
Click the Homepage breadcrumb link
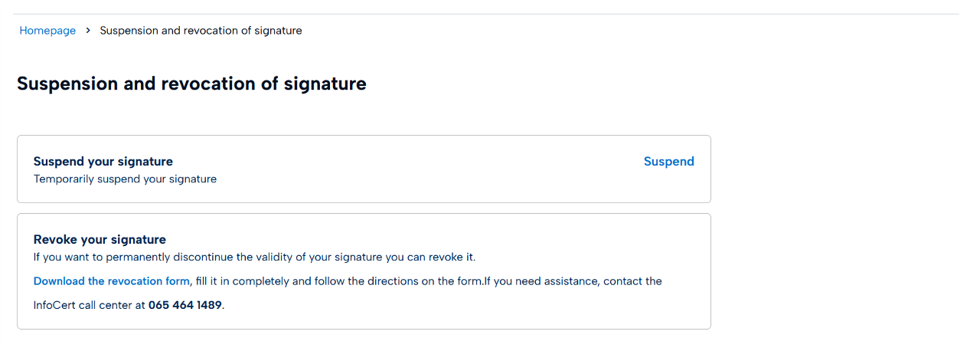tap(47, 31)
